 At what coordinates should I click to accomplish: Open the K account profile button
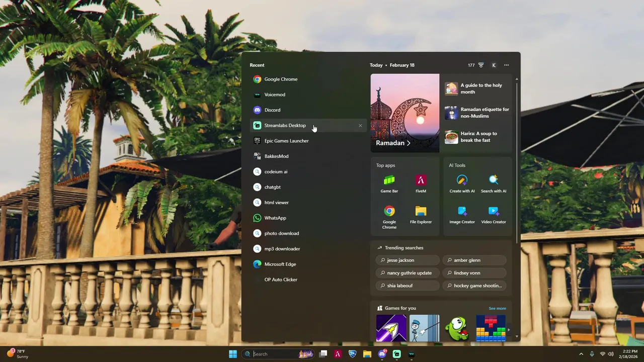[x=494, y=65]
